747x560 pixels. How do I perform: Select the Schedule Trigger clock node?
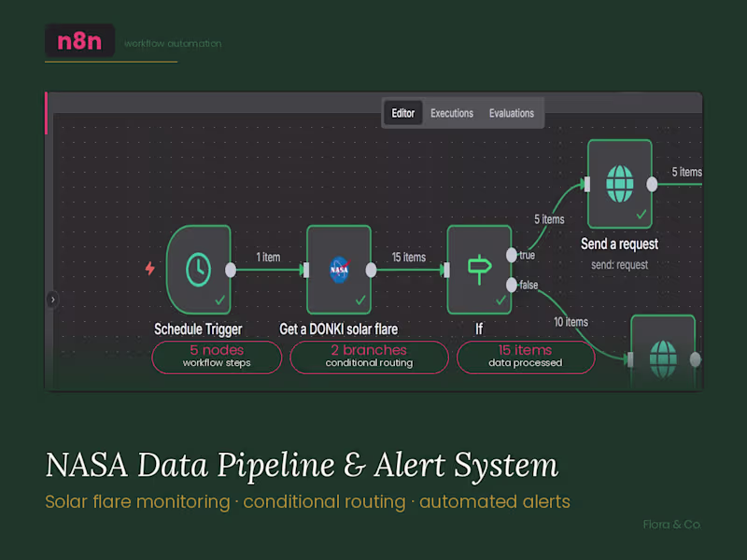click(x=199, y=270)
